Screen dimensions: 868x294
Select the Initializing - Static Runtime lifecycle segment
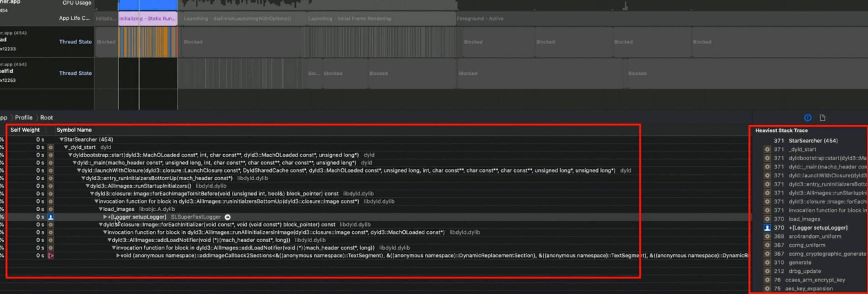click(148, 19)
